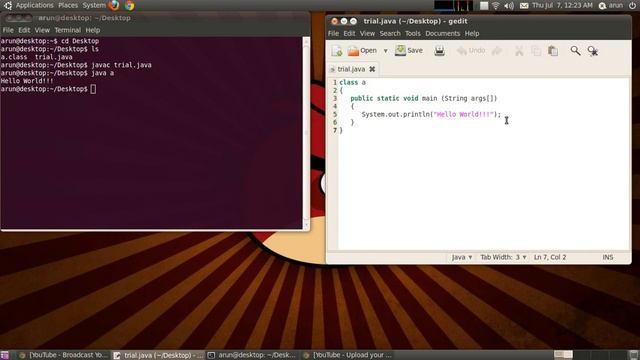Click the show desktop icon in bottom panel
The height and width of the screenshot is (360, 640).
[x=4, y=355]
